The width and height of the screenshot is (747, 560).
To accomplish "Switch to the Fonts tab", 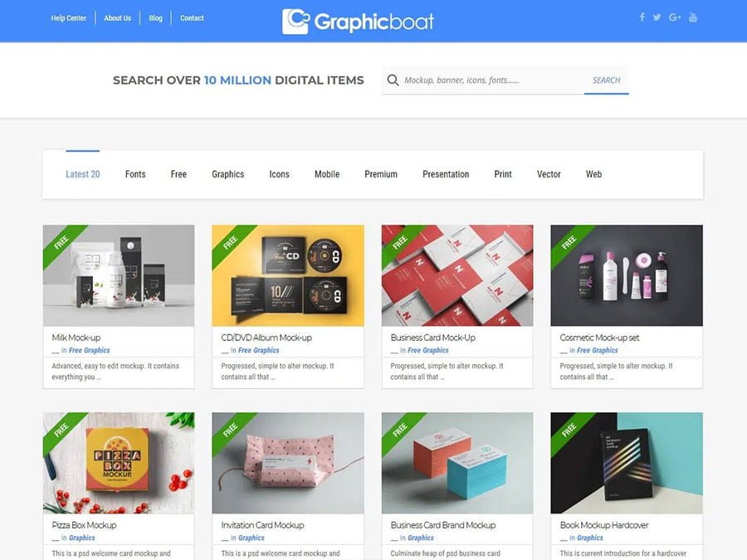I will (135, 174).
